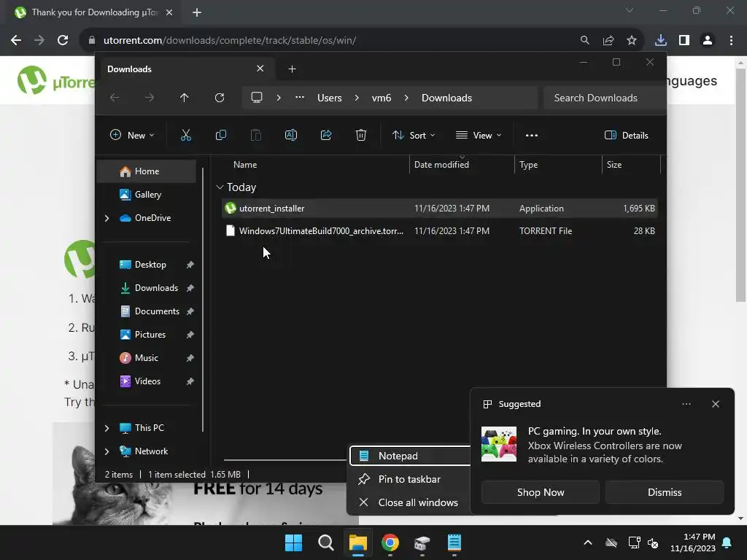Click the Chrome address bar URL

tap(230, 40)
